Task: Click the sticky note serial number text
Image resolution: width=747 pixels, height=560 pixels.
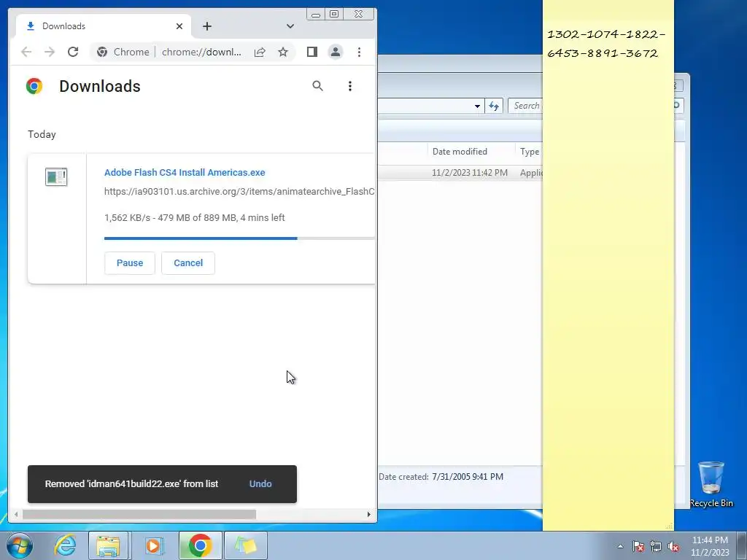Action: tap(605, 43)
